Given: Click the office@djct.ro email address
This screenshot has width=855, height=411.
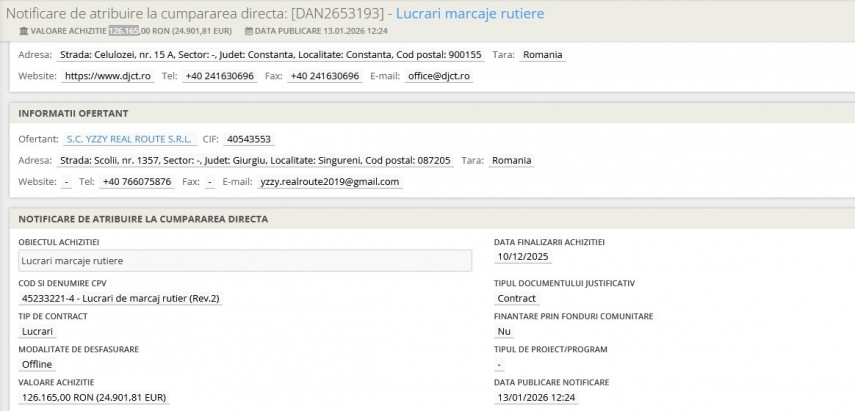Looking at the screenshot, I should [x=438, y=76].
